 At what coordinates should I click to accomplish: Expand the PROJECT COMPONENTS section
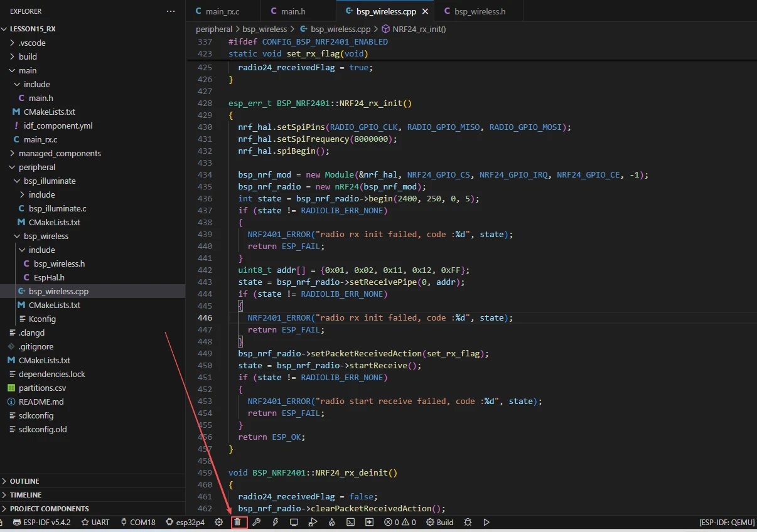click(x=49, y=509)
